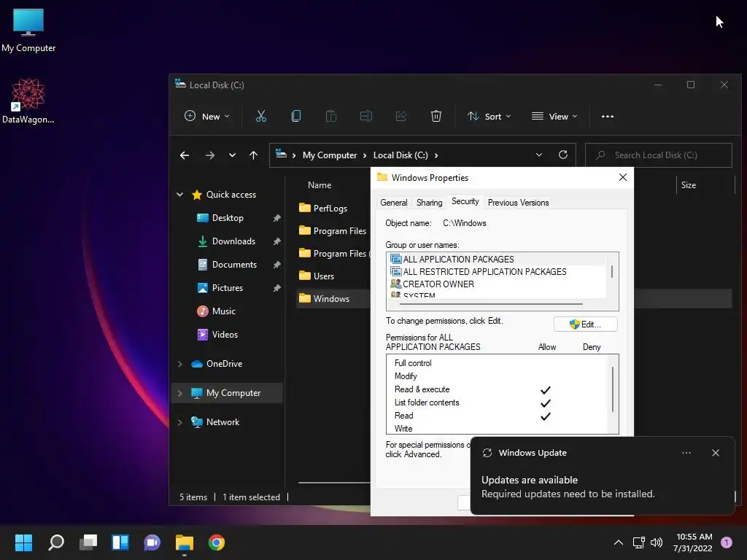747x560 pixels.
Task: Select the PerfLogs folder
Action: pos(323,208)
